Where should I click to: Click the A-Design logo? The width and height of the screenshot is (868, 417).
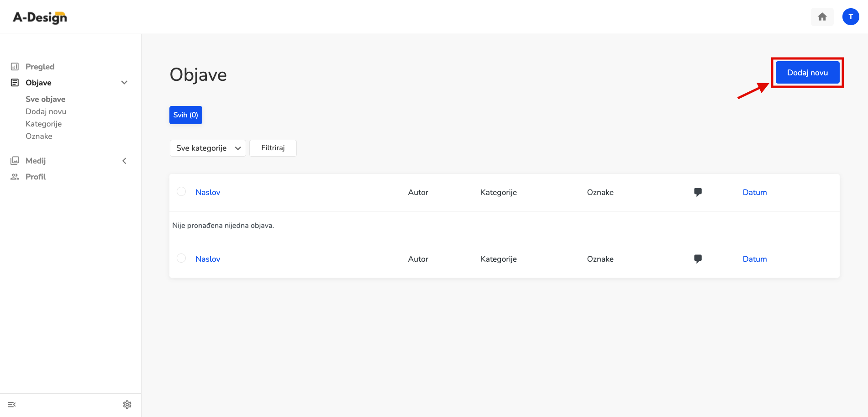[x=40, y=17]
